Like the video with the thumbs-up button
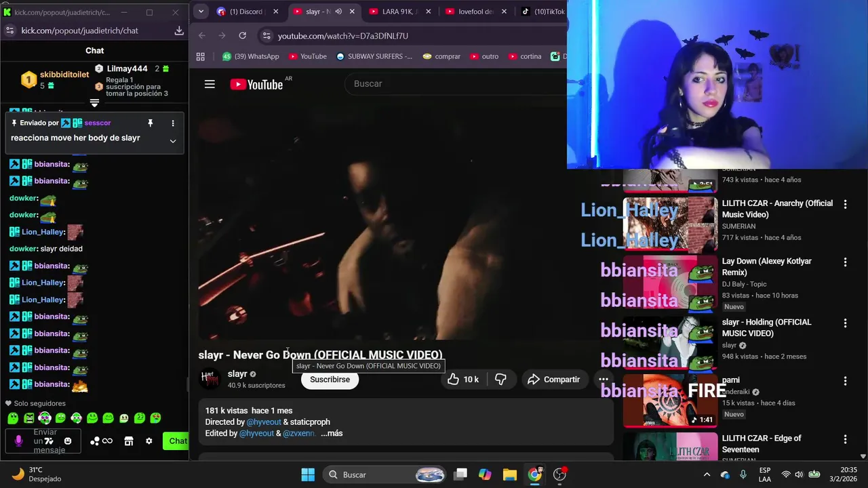 click(463, 380)
